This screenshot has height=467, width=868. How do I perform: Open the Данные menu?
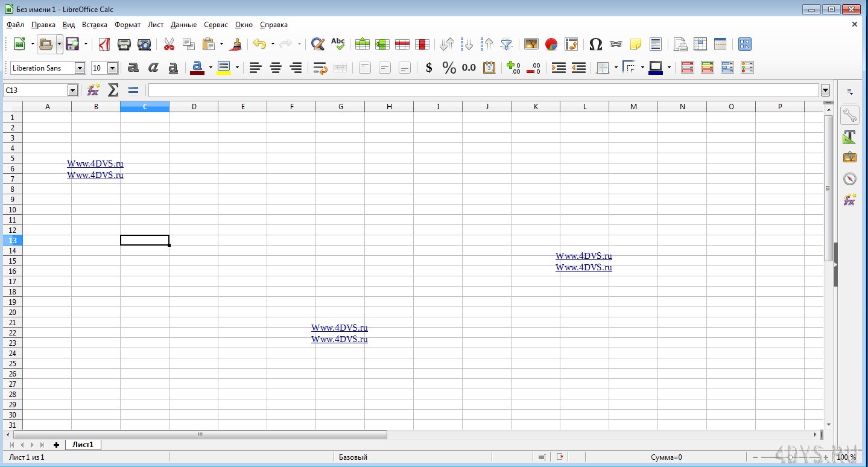183,25
